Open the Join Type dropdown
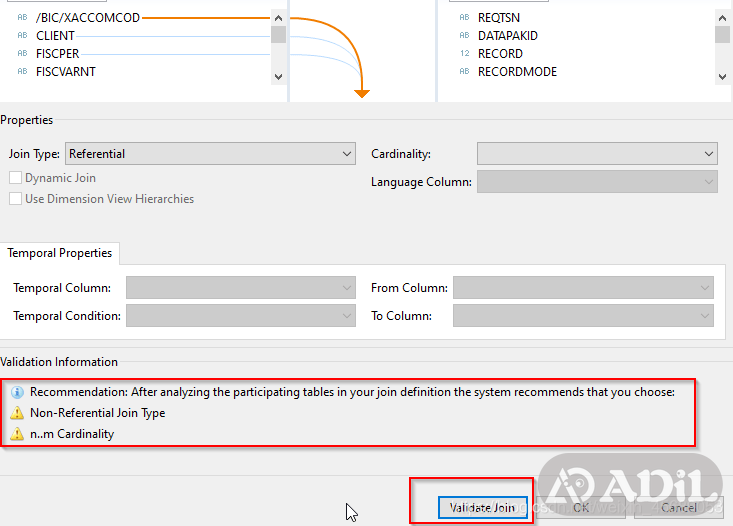Screen dimensions: 733x526 (210, 154)
